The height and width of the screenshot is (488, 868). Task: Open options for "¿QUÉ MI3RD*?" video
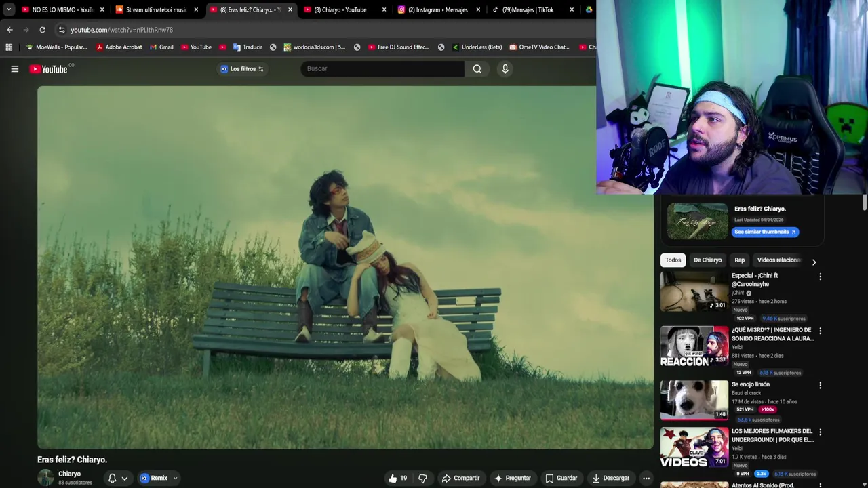[820, 331]
